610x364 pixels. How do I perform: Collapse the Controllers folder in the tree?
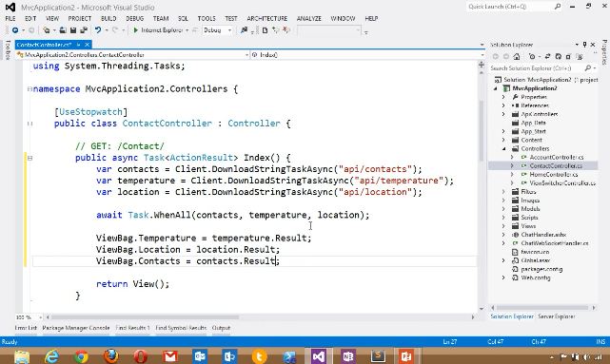[503, 149]
